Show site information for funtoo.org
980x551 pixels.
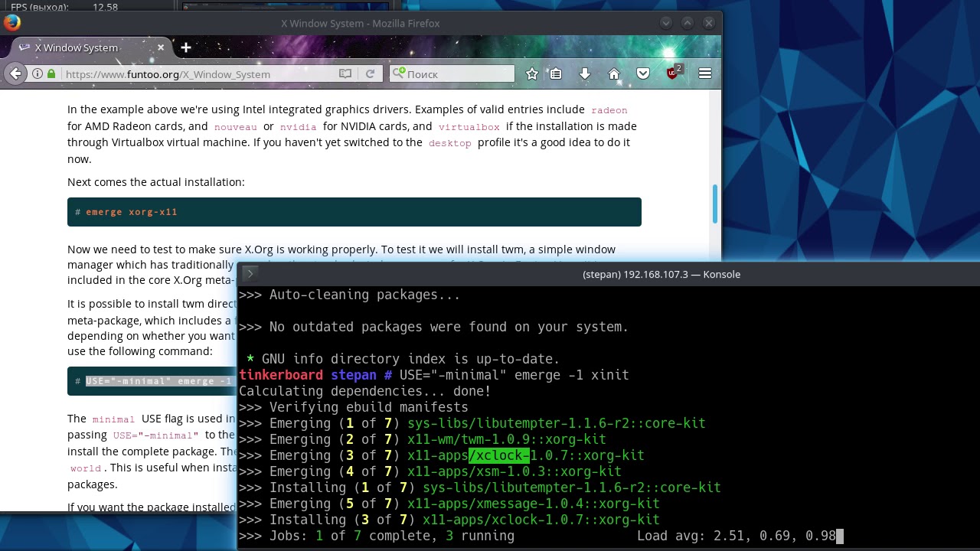pos(37,73)
